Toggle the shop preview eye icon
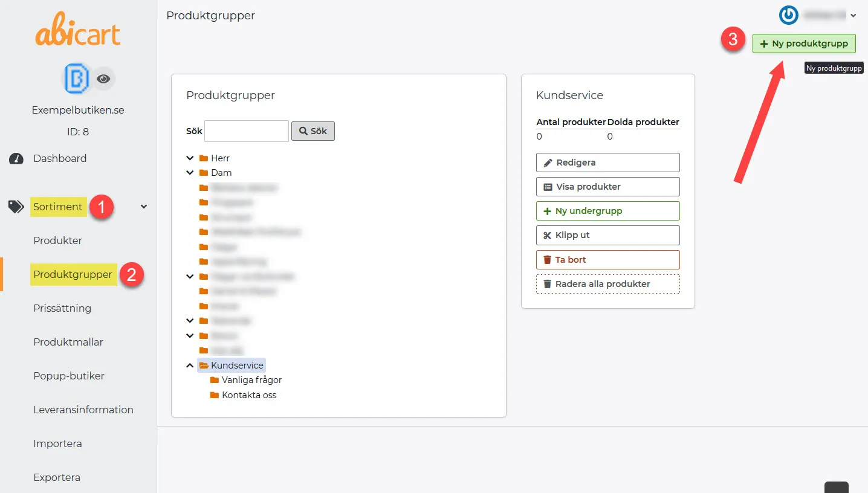 pos(103,79)
